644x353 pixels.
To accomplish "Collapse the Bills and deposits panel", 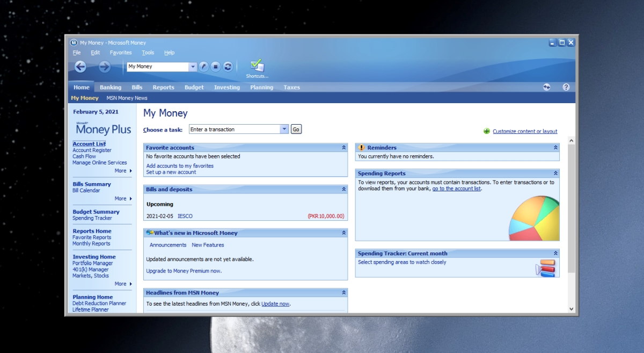I will 343,190.
